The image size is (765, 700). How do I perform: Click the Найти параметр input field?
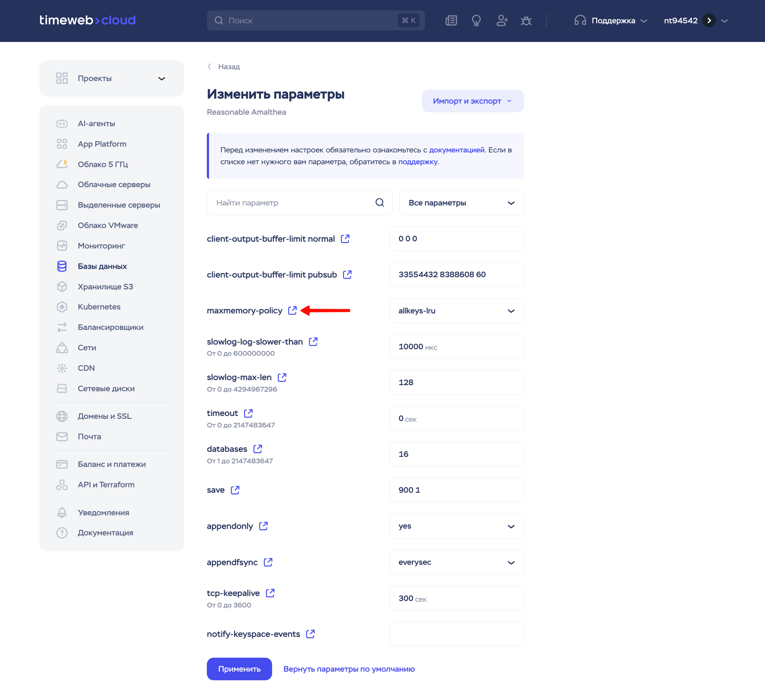click(x=299, y=203)
